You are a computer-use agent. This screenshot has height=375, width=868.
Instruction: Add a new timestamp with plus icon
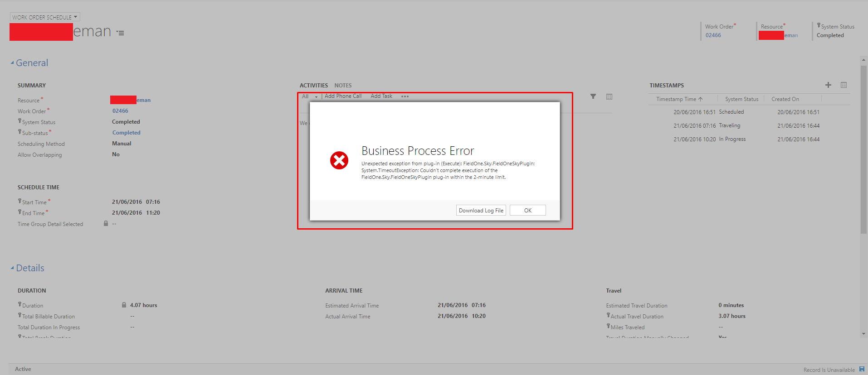(x=828, y=85)
